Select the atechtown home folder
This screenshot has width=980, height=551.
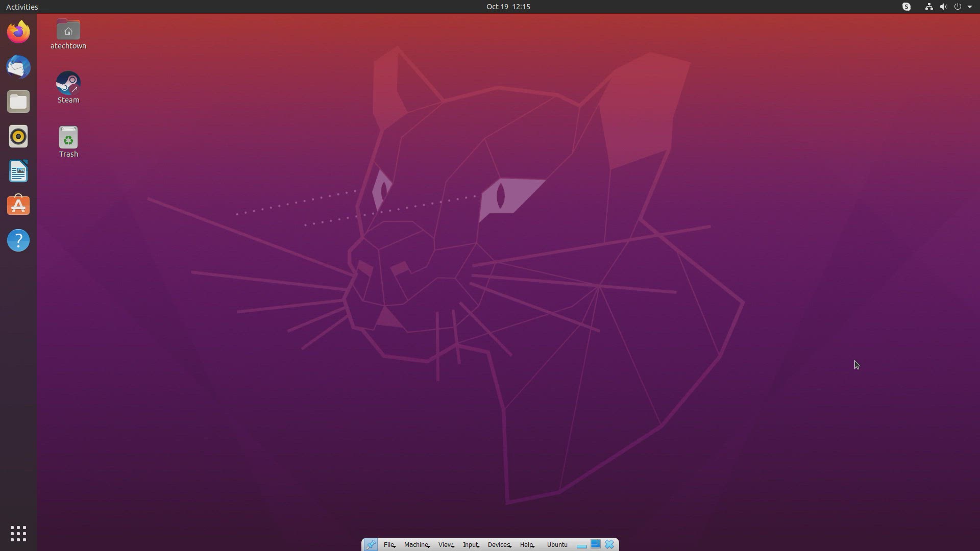click(x=68, y=33)
